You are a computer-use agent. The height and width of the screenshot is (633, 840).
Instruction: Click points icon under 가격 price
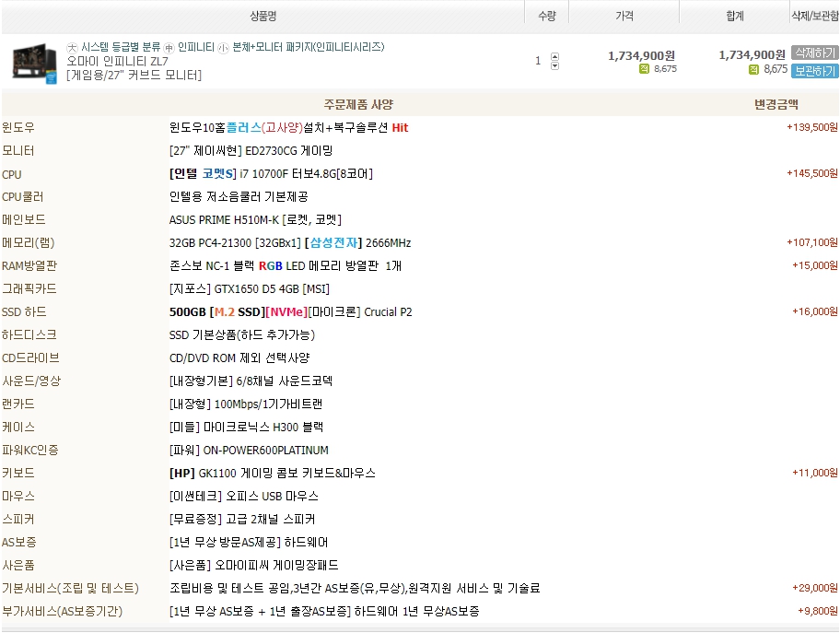click(x=644, y=68)
